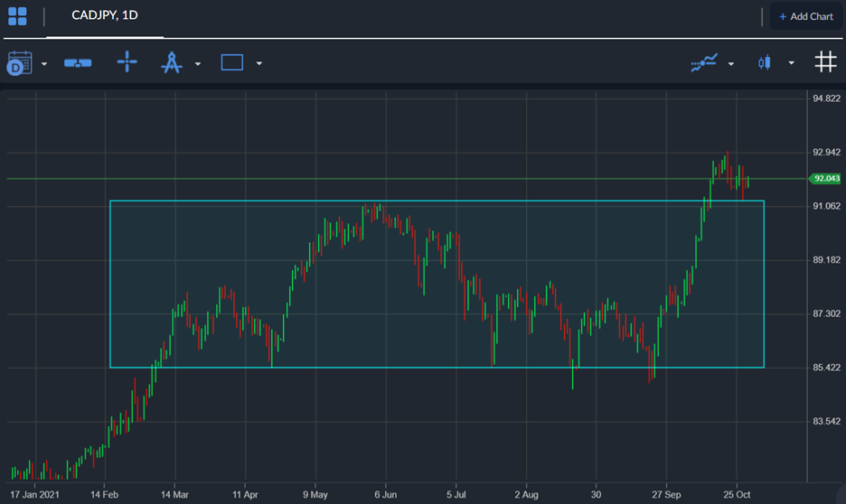Viewport: 846px width, 504px height.
Task: Click the Add Chart button
Action: [x=805, y=16]
